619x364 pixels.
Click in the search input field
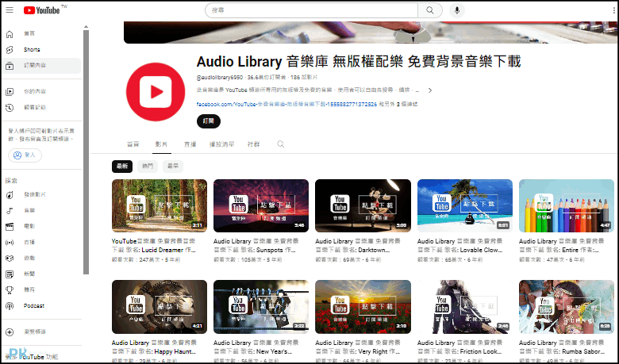pyautogui.click(x=311, y=10)
